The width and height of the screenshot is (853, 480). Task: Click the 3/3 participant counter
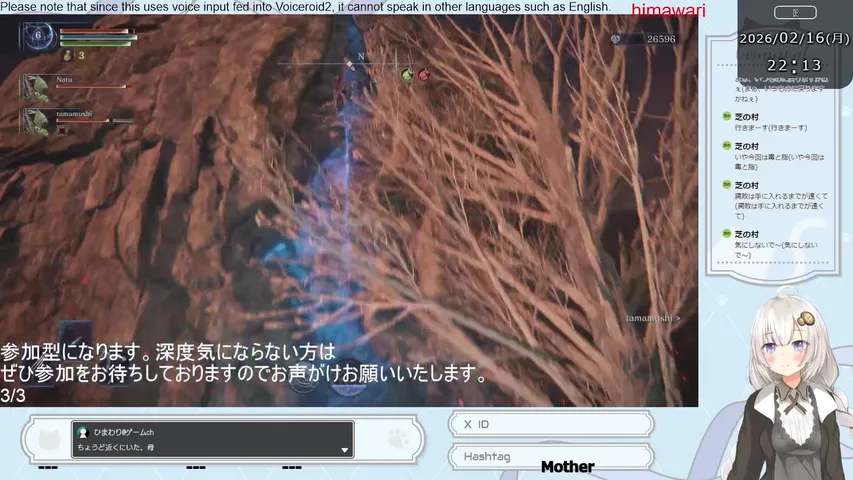pos(13,396)
